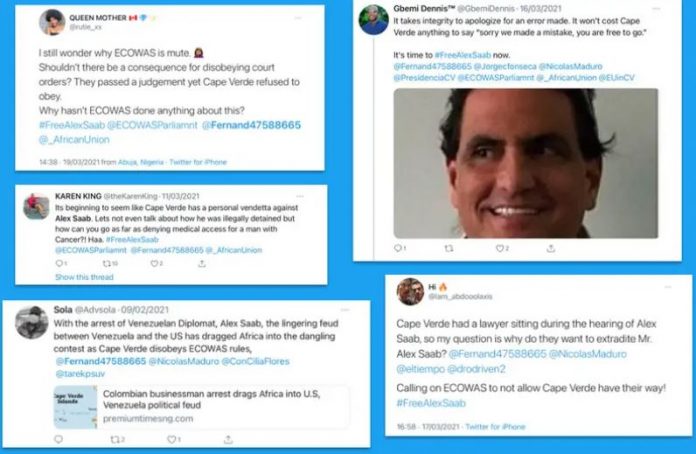The height and width of the screenshot is (454, 696).
Task: Like Sola's tweet with heart icon
Action: click(x=171, y=439)
